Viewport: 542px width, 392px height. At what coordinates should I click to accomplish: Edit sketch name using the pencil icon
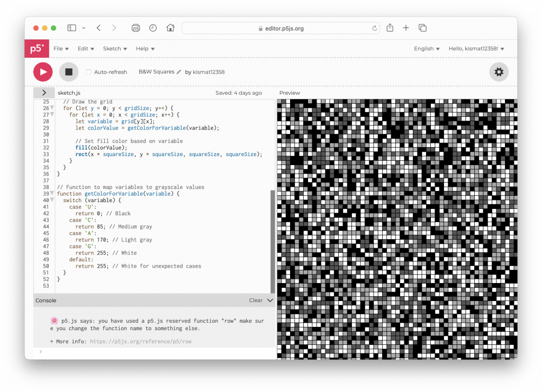[x=179, y=72]
